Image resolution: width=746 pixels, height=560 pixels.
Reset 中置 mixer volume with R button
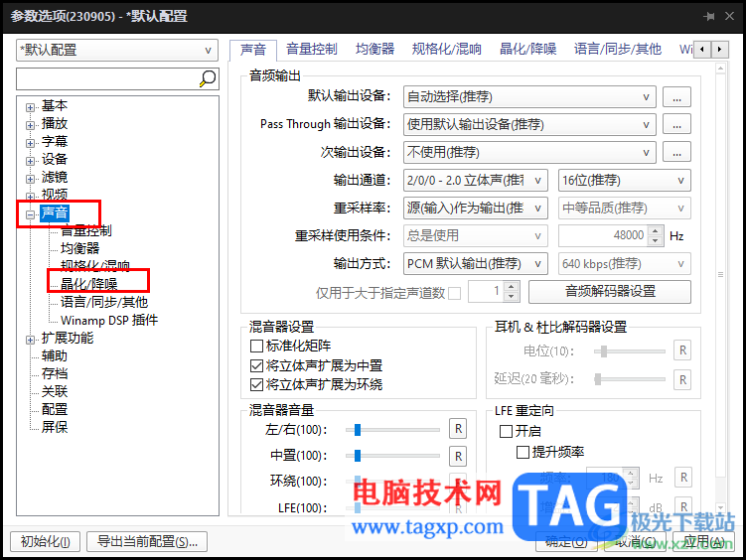458,457
